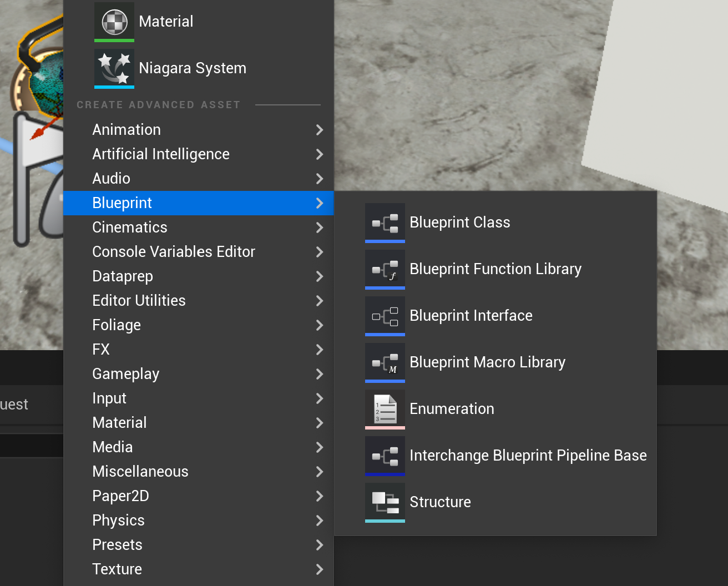
Task: Open the Presets submenu
Action: [x=199, y=545]
